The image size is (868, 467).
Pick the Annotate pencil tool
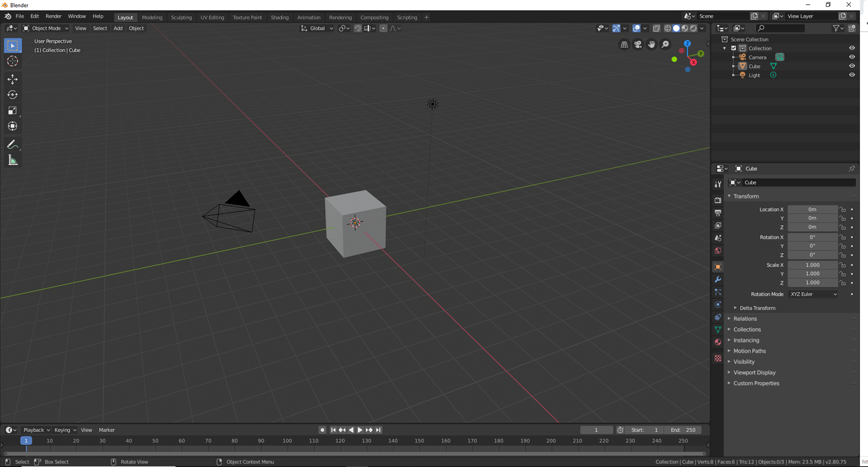(x=13, y=145)
